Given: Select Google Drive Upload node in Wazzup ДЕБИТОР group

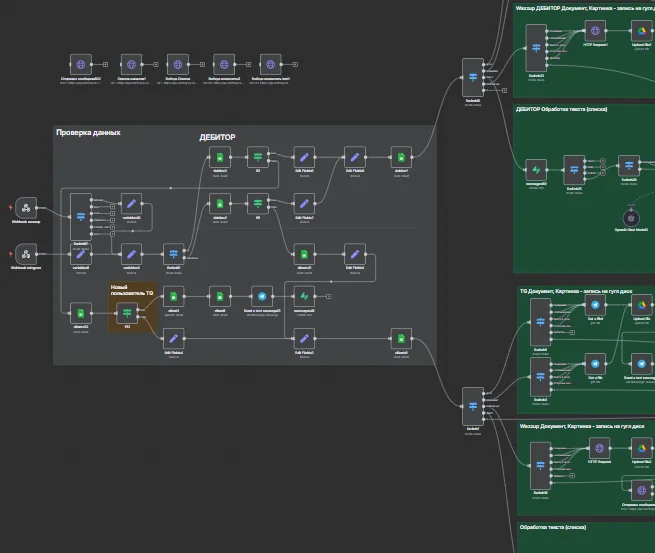Looking at the screenshot, I should click(642, 30).
